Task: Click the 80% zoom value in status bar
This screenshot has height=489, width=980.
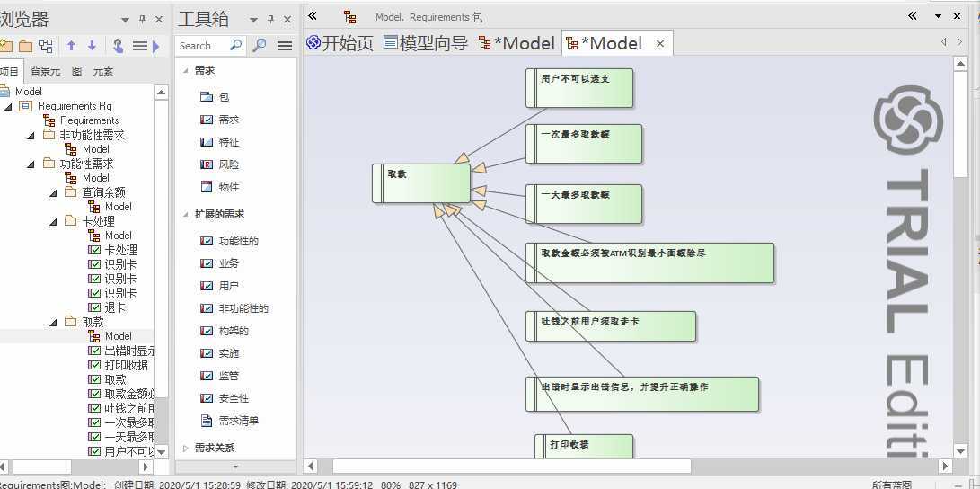Action: tap(391, 485)
